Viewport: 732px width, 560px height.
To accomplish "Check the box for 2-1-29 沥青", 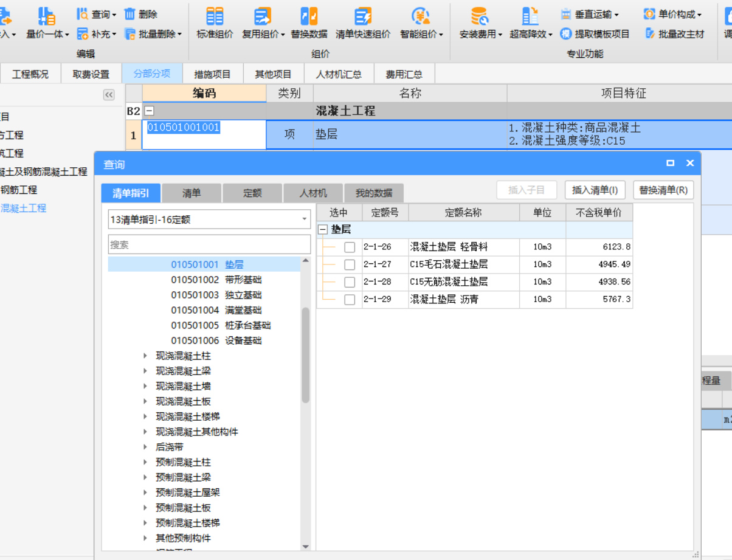I will [x=350, y=300].
